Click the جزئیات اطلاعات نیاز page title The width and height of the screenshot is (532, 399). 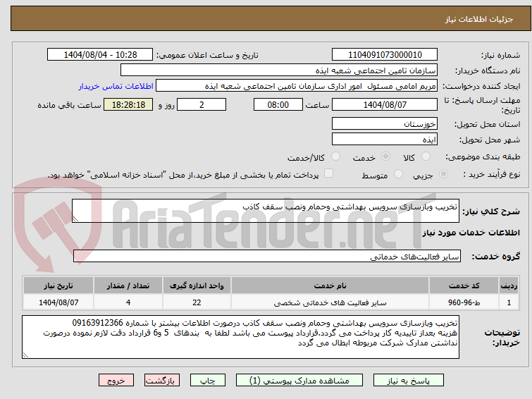pos(479,19)
